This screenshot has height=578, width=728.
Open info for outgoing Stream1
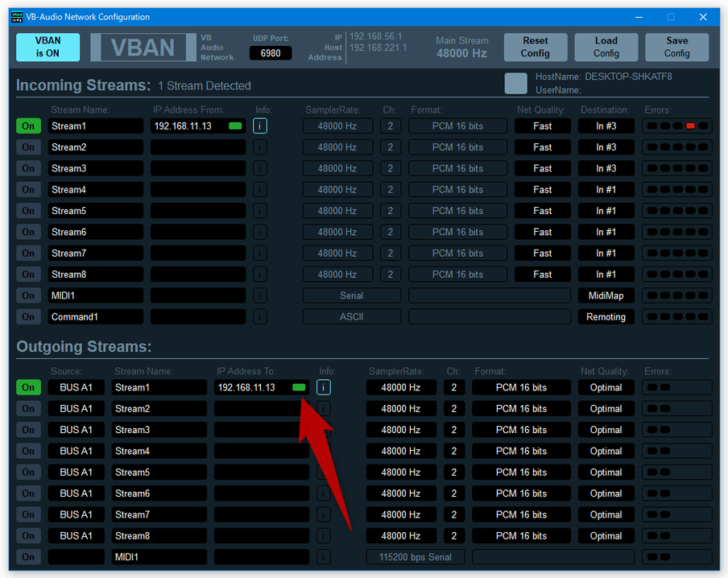[324, 387]
